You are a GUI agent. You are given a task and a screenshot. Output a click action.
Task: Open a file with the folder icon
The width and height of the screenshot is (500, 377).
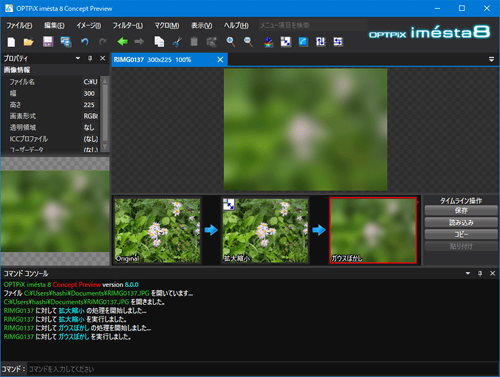click(29, 42)
